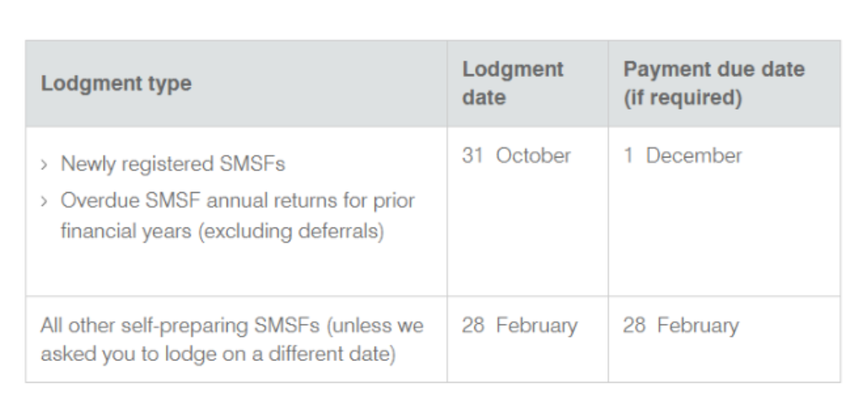Click 28 February in Lodgment date column

point(520,326)
